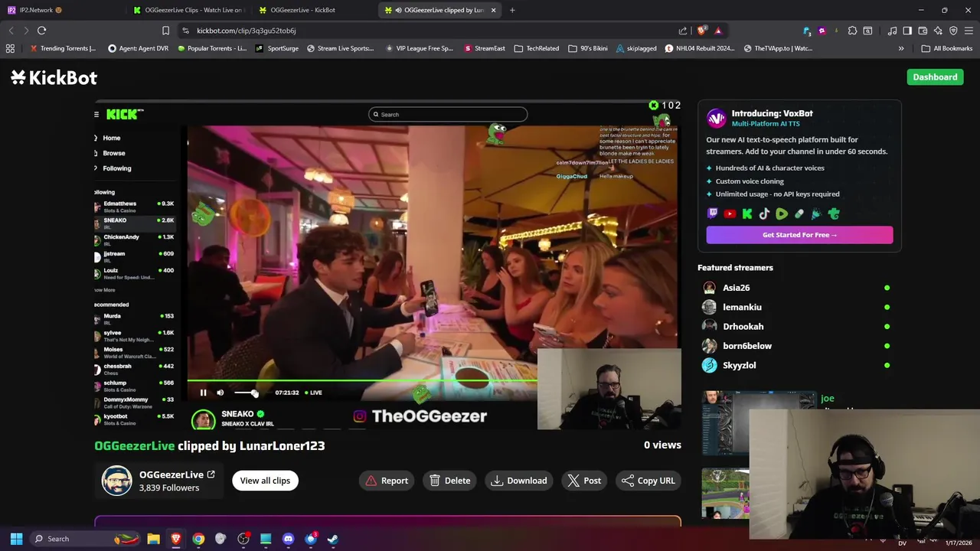Image resolution: width=980 pixels, height=551 pixels.
Task: Open Agent: Agent DVR bookmark
Action: pos(139,48)
